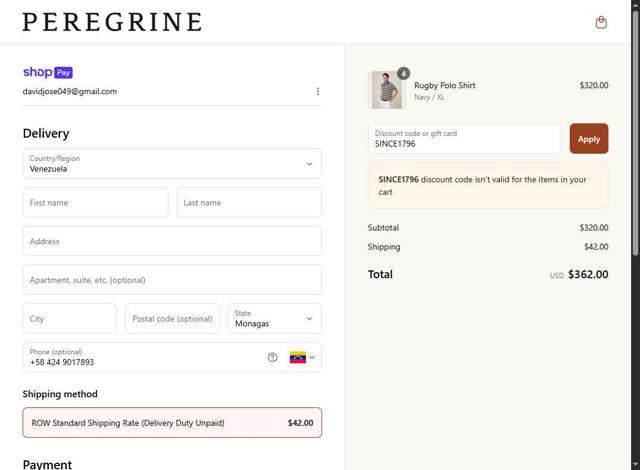640x470 pixels.
Task: Open the Venezuela flag country code selector
Action: tap(302, 357)
